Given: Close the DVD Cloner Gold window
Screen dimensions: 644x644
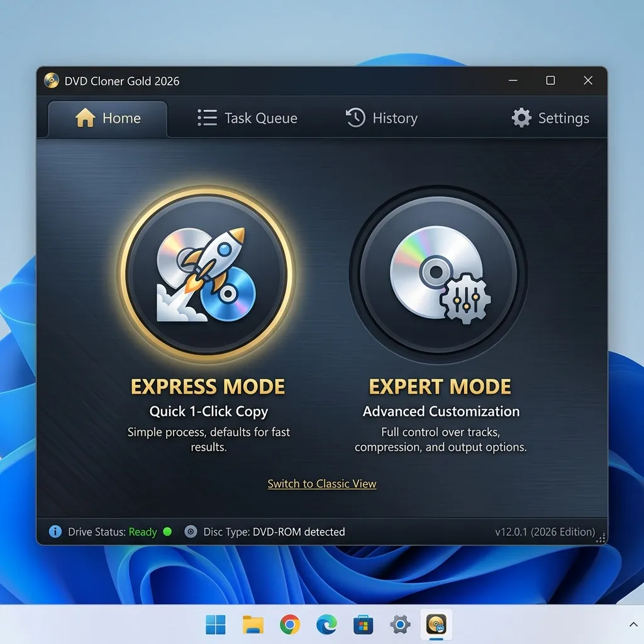Looking at the screenshot, I should (588, 80).
